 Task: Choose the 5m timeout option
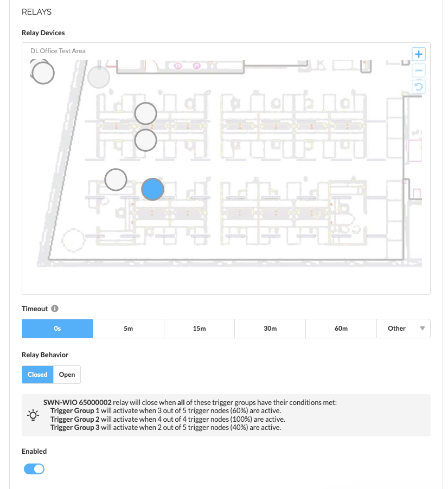[x=129, y=329]
